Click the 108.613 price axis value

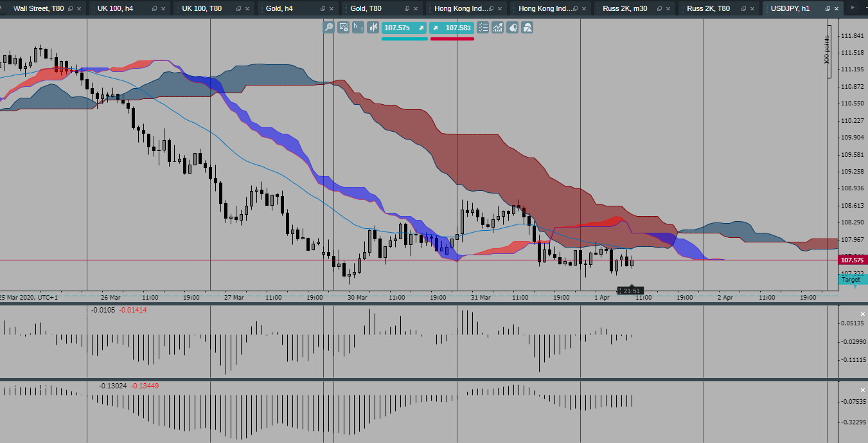[x=851, y=205]
